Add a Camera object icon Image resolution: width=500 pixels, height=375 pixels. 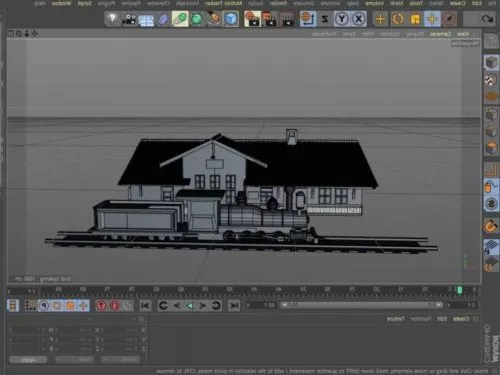(x=129, y=19)
